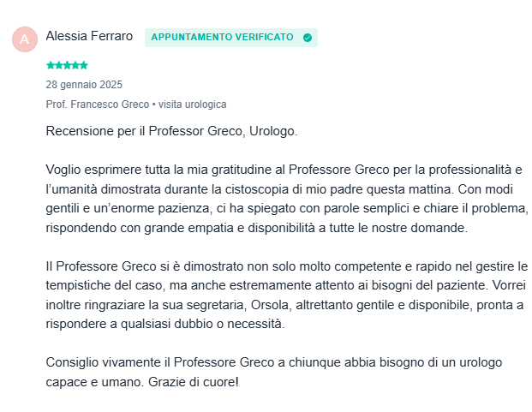Select the first rating star
Image resolution: width=532 pixels, height=412 pixels.
pyautogui.click(x=51, y=65)
